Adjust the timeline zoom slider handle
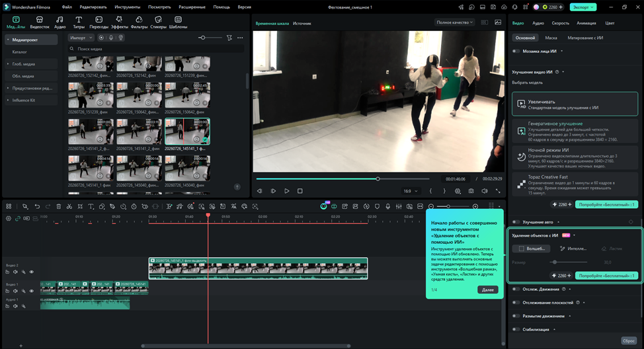Image resolution: width=644 pixels, height=349 pixels. (x=448, y=206)
